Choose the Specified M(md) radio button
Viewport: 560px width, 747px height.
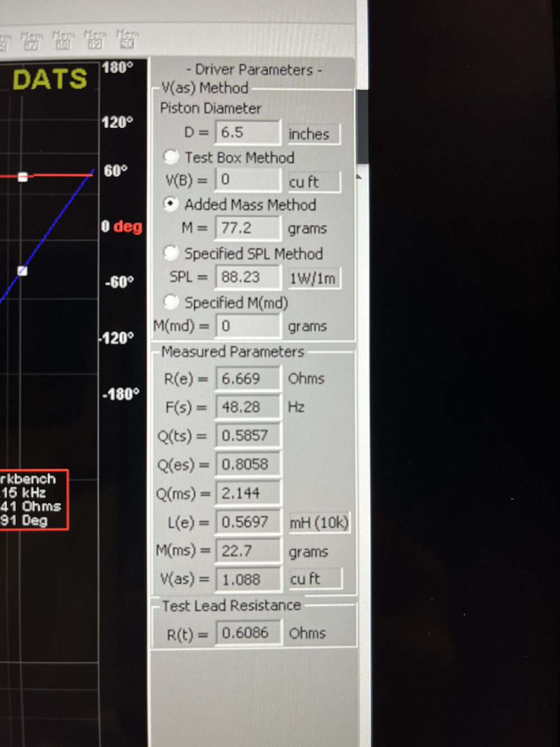coord(171,302)
